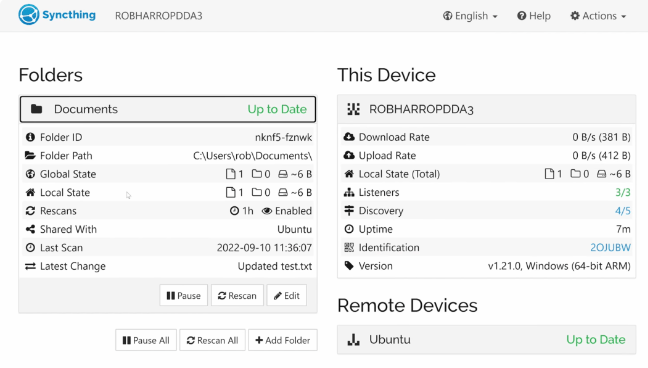Click the Shared With share icon
Image resolution: width=648 pixels, height=368 pixels.
(30, 229)
